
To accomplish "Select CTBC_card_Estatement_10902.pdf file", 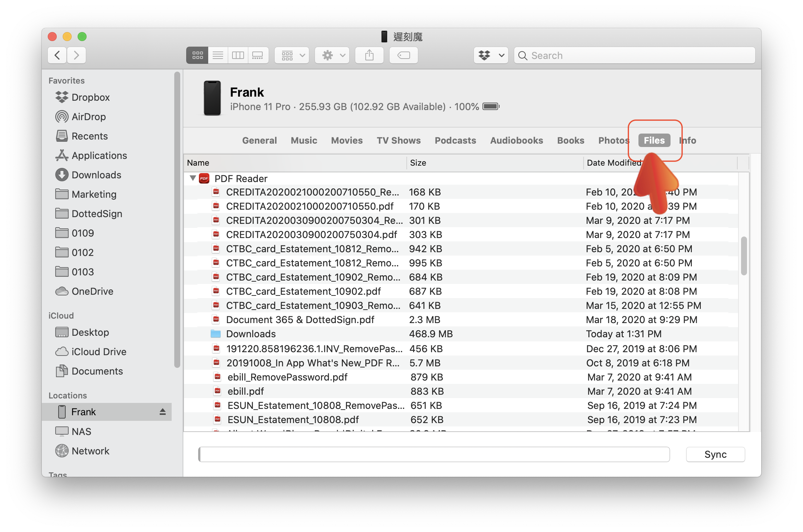I will [461, 291].
